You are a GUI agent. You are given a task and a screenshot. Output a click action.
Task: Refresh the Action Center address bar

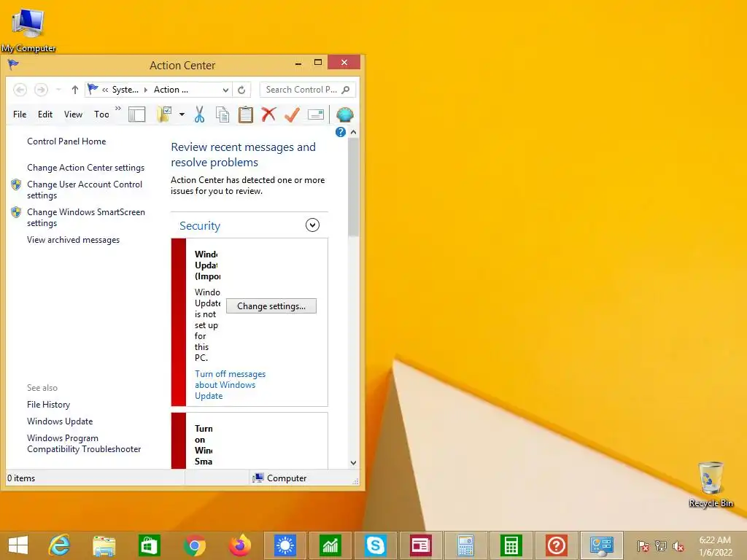coord(241,90)
